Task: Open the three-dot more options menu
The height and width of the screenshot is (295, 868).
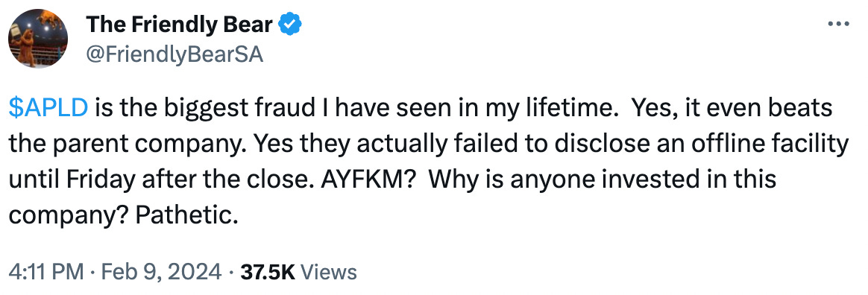Action: click(837, 25)
